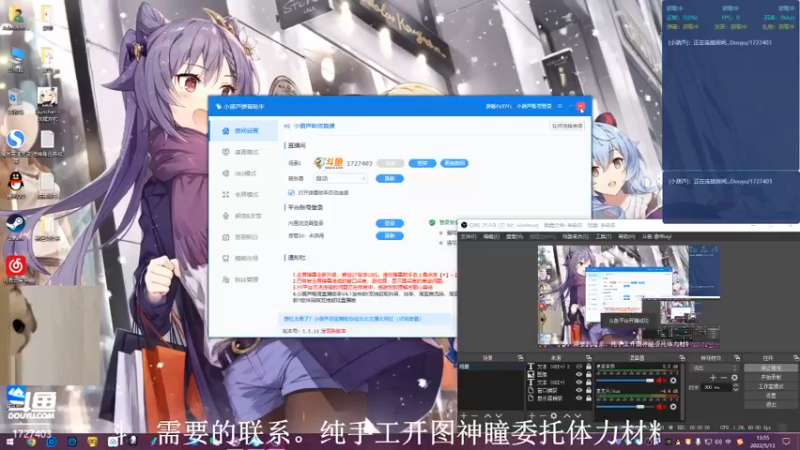800x450 pixels.
Task: Click the 300 ms duration field
Action: 716,387
